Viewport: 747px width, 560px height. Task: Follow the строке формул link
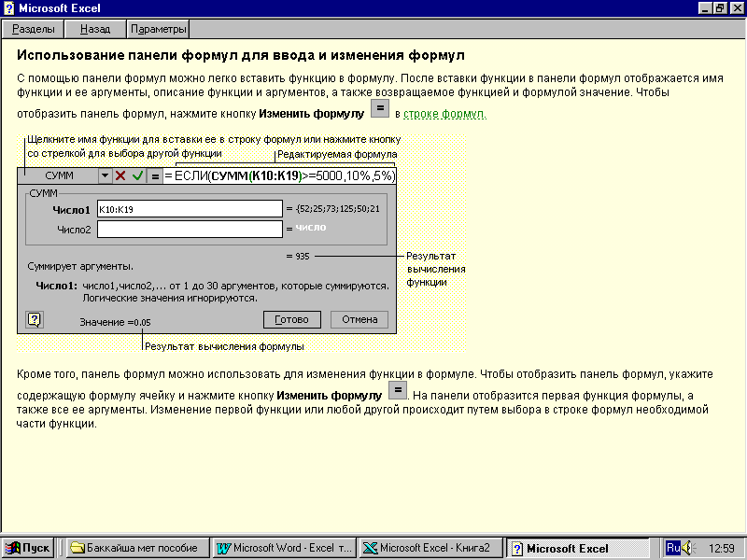click(x=444, y=114)
